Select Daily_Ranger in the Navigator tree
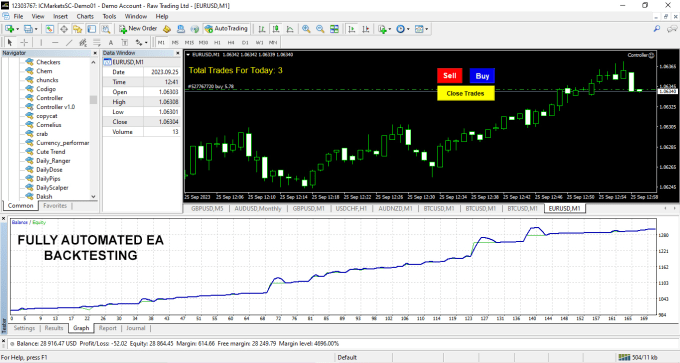This screenshot has height=363, width=680. [53, 161]
